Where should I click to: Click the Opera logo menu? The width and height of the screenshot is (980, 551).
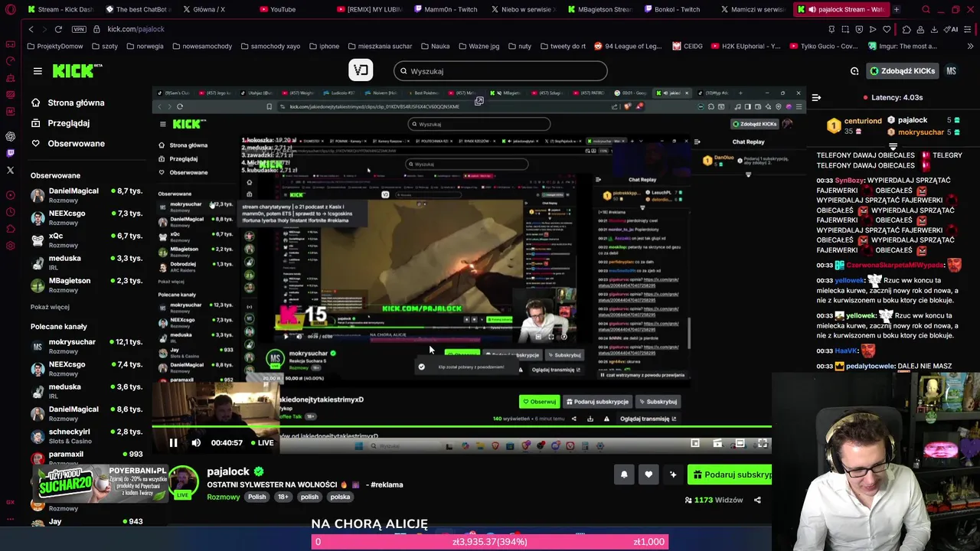click(x=10, y=10)
